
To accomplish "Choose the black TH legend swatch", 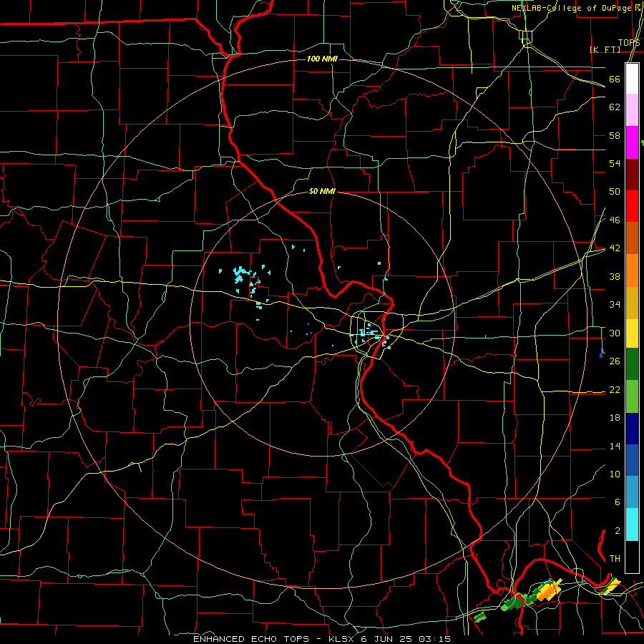I will pyautogui.click(x=632, y=556).
